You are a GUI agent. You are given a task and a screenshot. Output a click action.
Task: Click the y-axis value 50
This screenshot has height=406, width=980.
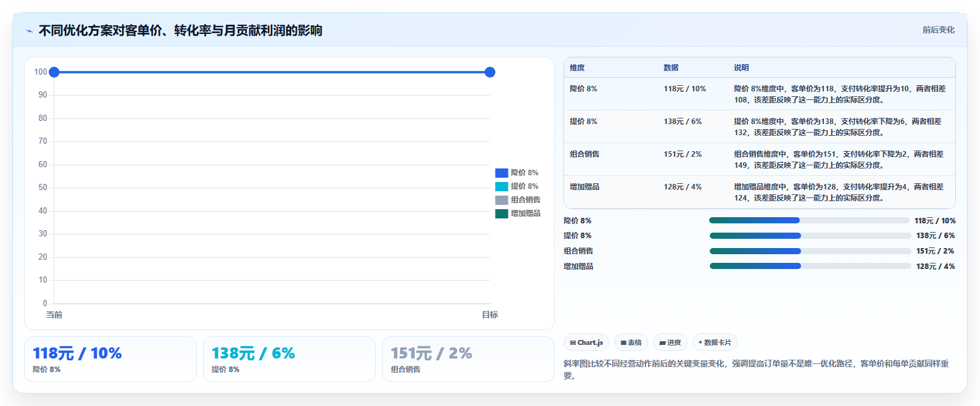43,188
